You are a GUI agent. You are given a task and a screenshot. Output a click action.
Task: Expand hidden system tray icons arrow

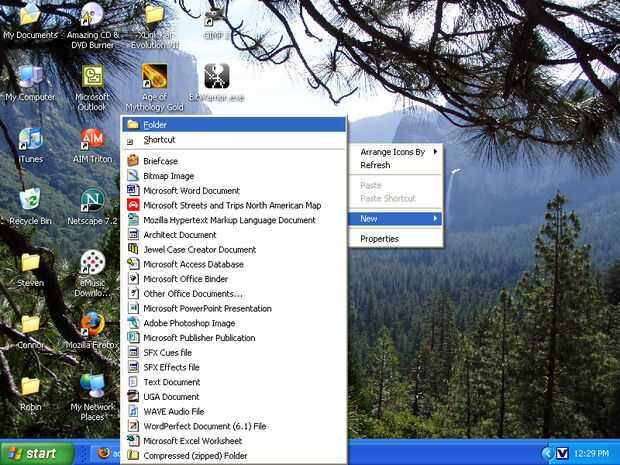[x=548, y=453]
